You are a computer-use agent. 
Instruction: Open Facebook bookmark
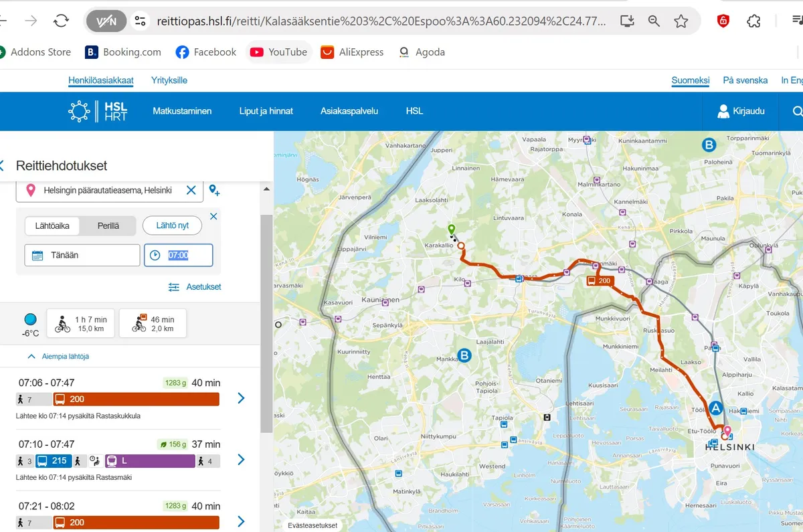[206, 52]
